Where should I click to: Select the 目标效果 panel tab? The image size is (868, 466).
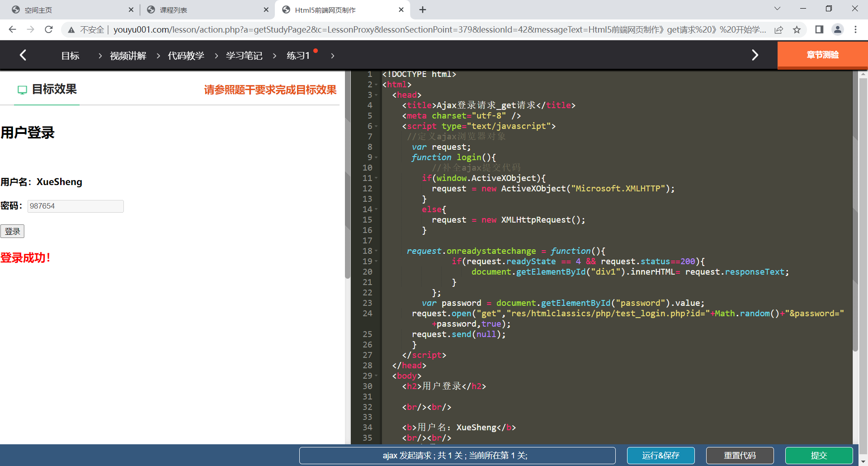point(47,90)
